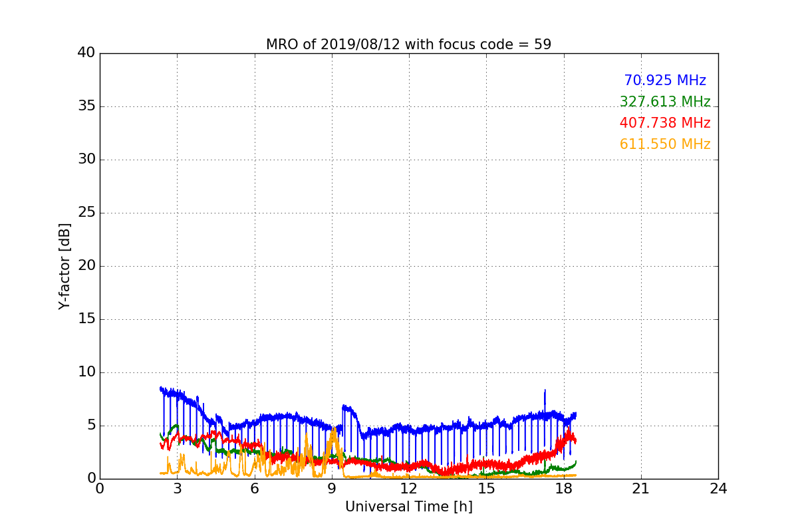The height and width of the screenshot is (532, 798).
Task: Click the x-axis tick label 21
Action: pyautogui.click(x=641, y=489)
